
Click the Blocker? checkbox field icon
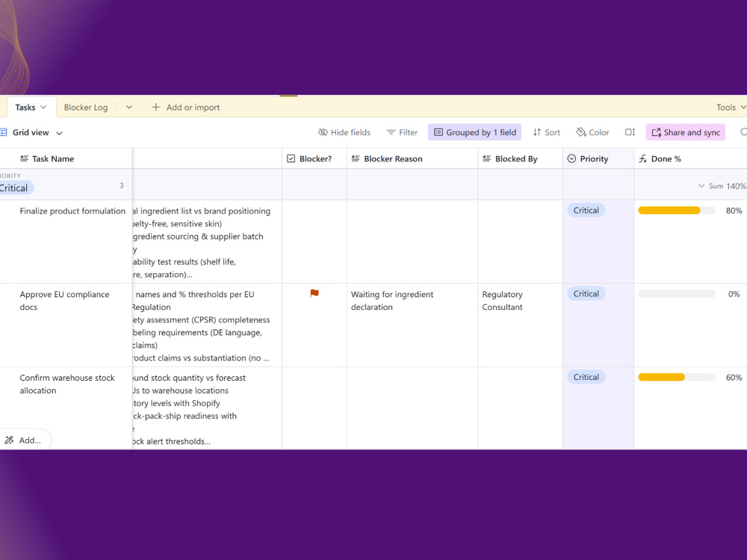291,158
